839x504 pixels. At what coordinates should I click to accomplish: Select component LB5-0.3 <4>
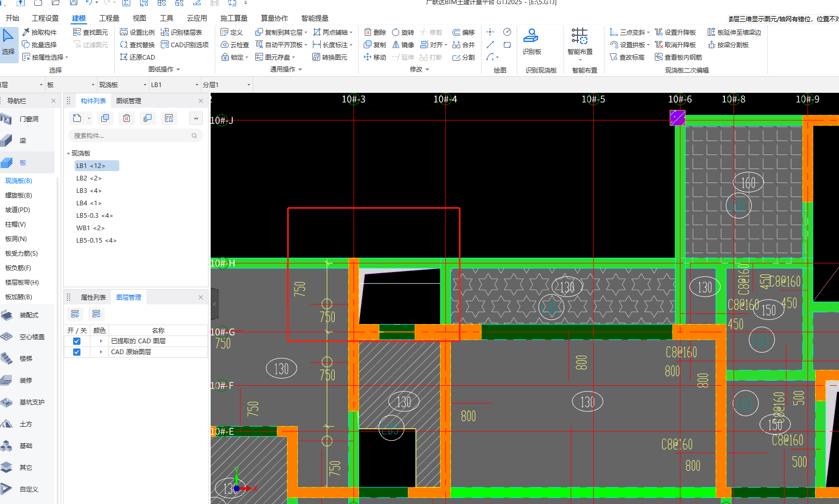point(94,215)
